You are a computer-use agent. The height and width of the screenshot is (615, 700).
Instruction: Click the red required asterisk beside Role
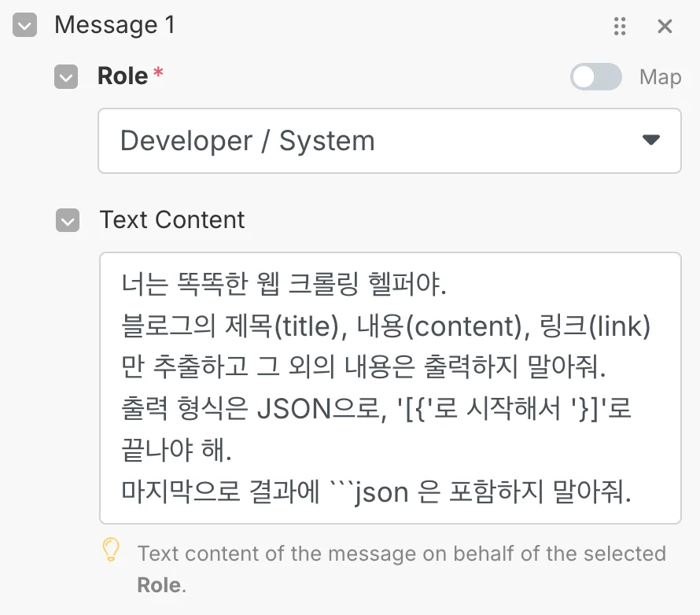coord(159,73)
